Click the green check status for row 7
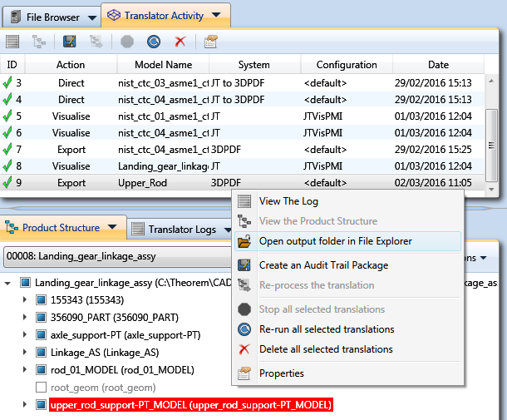 pos(7,149)
